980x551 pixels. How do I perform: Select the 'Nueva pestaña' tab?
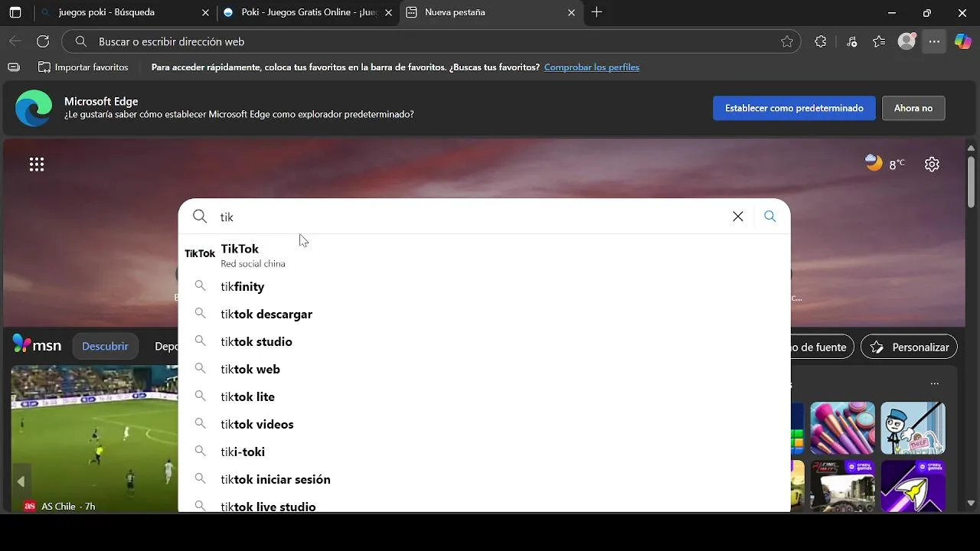[x=491, y=12]
